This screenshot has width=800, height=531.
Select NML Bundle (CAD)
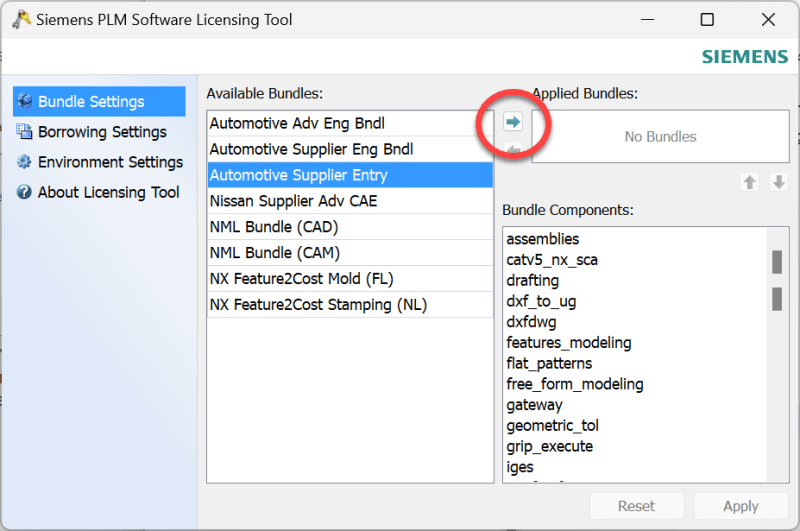tap(350, 227)
